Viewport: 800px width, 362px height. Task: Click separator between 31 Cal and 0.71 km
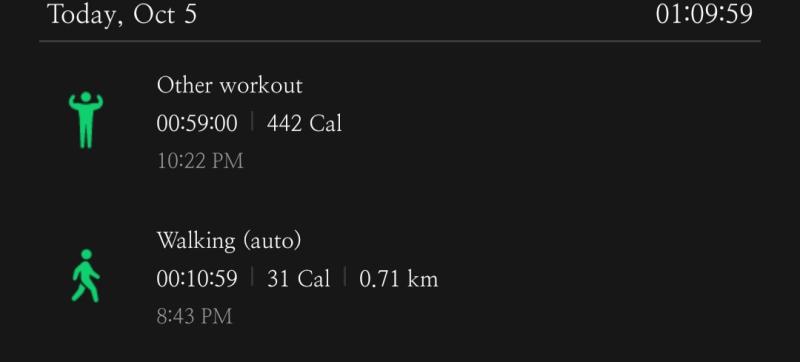coord(344,277)
